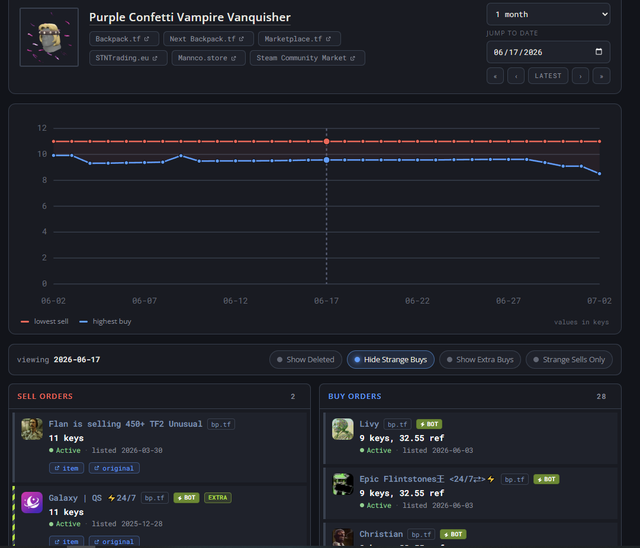This screenshot has width=640, height=548.
Task: Expand the 1 month range dropdown
Action: point(548,14)
